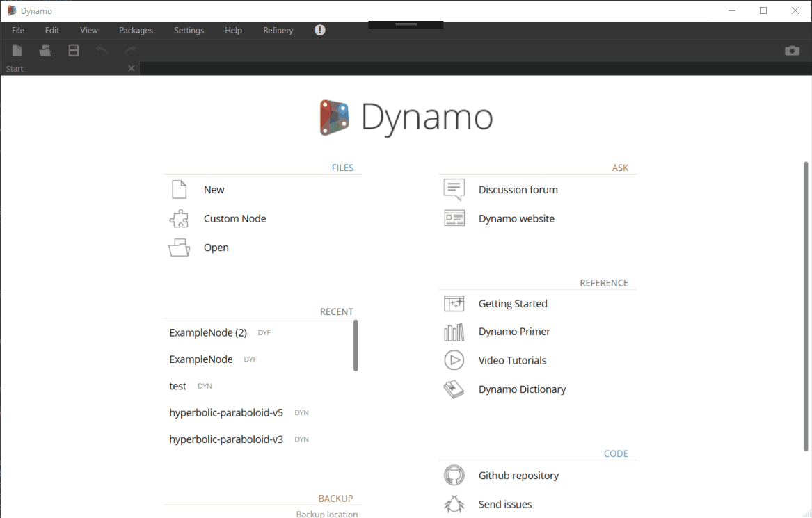
Task: Open the Help menu
Action: point(233,30)
